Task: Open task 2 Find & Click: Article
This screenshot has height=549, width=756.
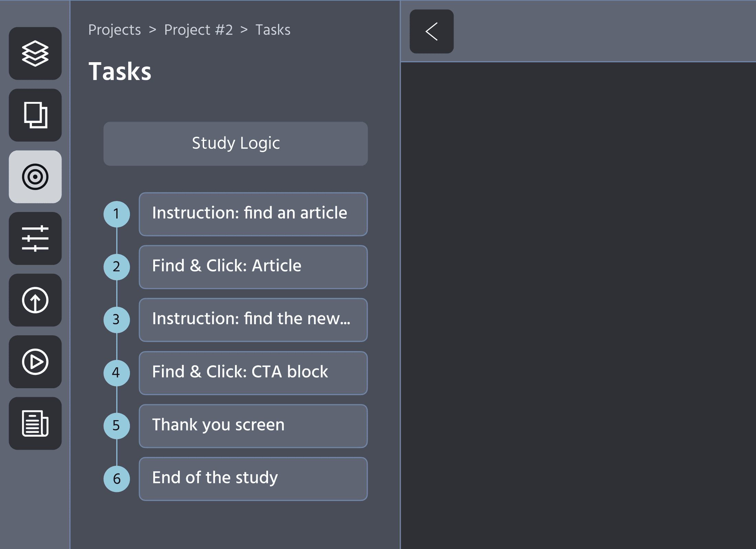Action: pos(252,266)
